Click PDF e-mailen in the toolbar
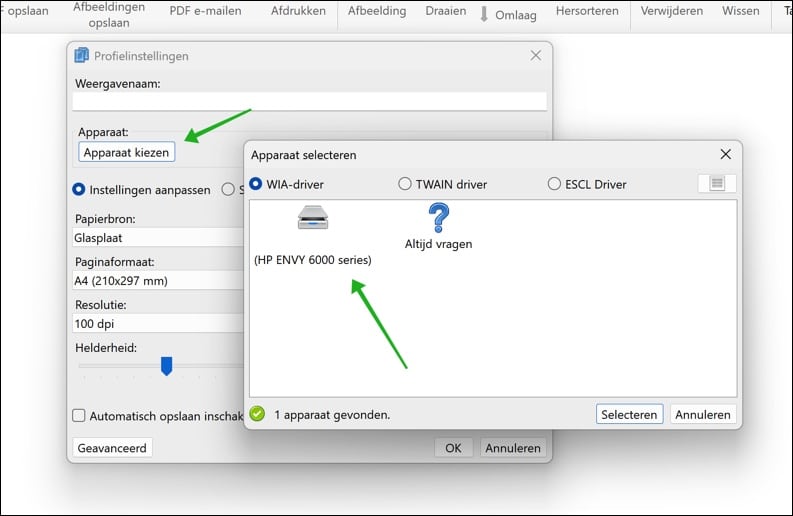The height and width of the screenshot is (516, 793). [x=205, y=11]
